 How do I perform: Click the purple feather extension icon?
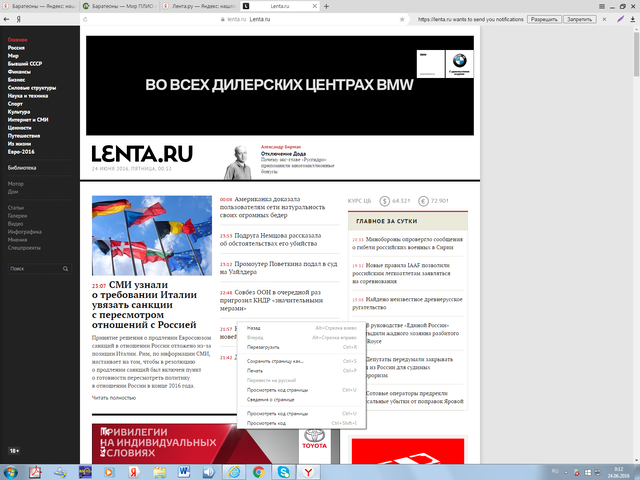tap(620, 19)
